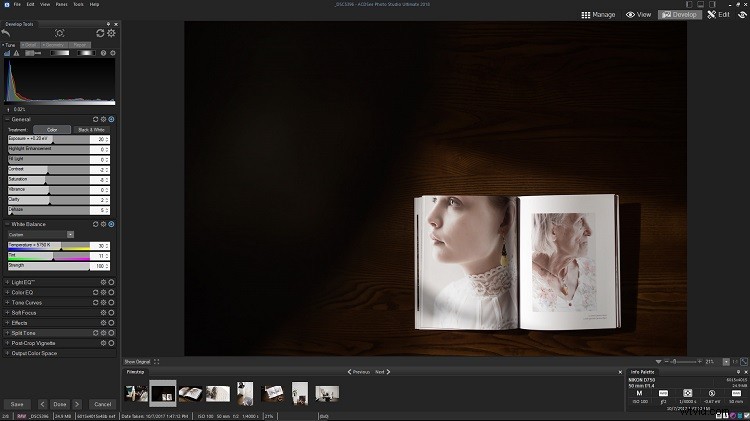Pin the Info Palette panel
Viewport: 750px width, 421px height.
click(738, 372)
